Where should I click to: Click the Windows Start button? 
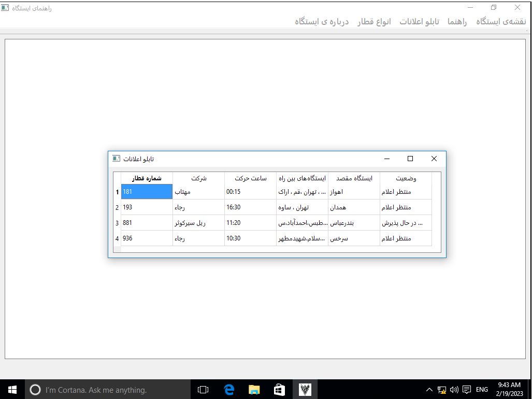click(x=11, y=389)
